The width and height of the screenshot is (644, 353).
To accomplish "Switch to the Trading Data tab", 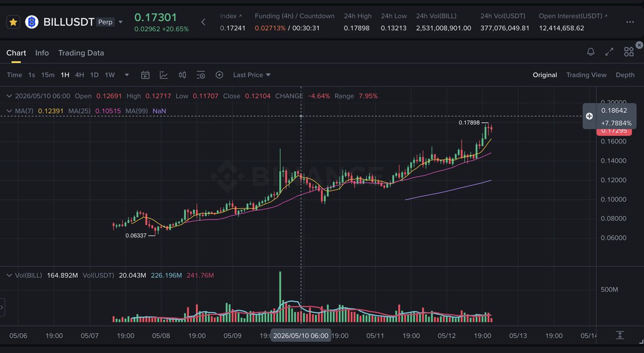I will point(81,53).
